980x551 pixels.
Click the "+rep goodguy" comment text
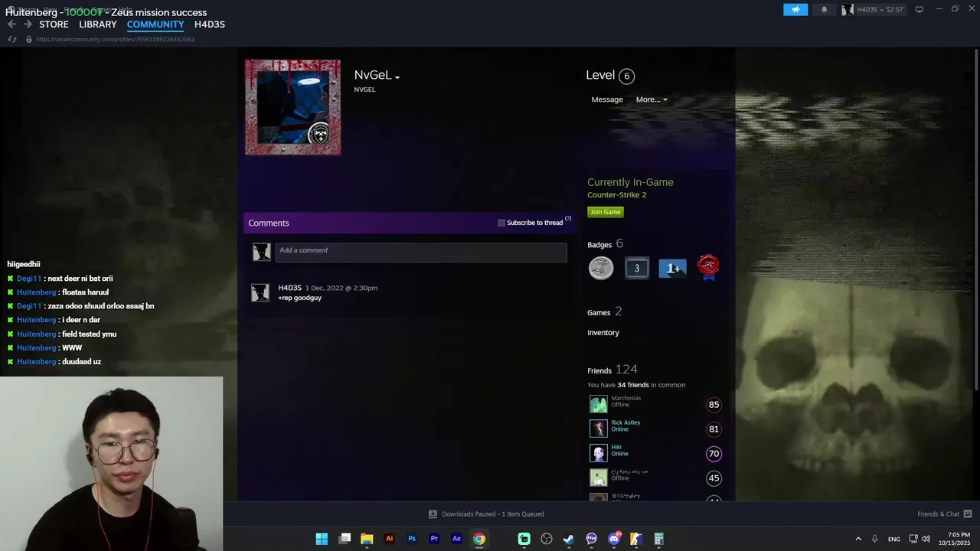pos(299,298)
